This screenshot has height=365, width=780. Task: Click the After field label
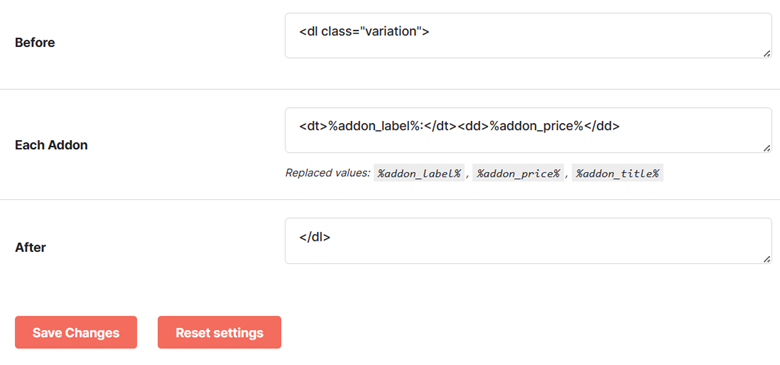[30, 247]
